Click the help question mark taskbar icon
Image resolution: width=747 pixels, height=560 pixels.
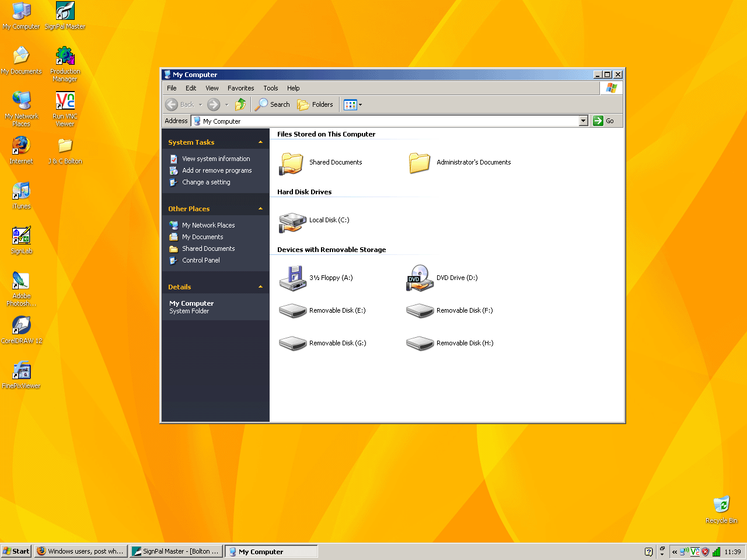coord(648,552)
